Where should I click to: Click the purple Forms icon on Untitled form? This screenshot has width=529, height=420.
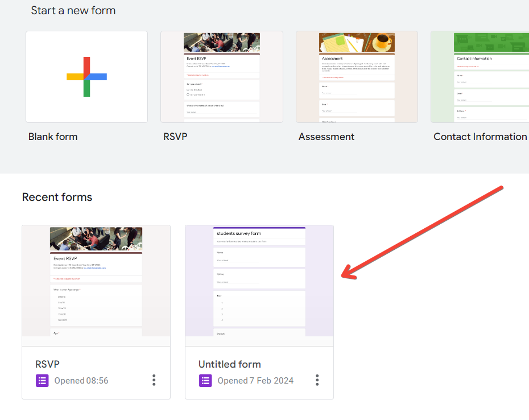(205, 381)
